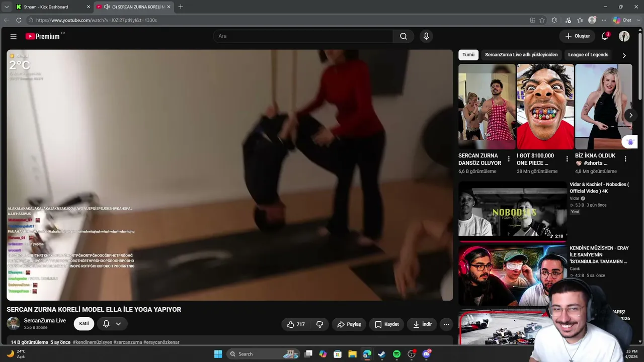
Task: Like the video with thumbs up
Action: (296, 324)
